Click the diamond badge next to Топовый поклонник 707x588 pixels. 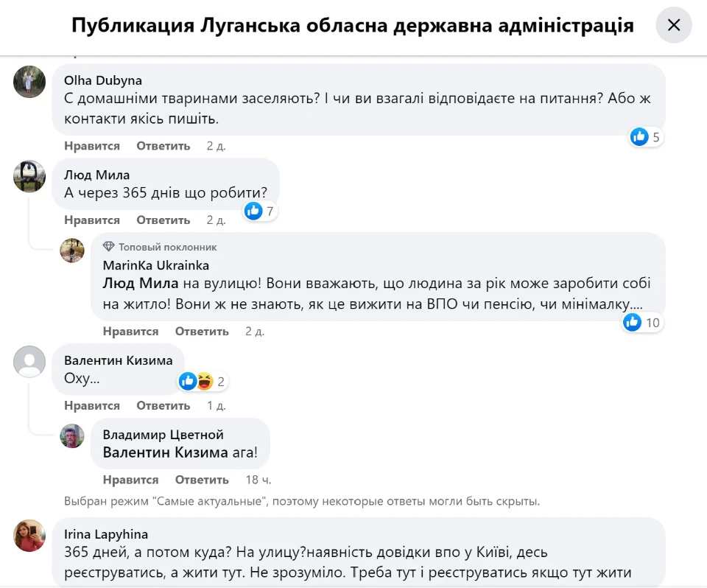(110, 247)
